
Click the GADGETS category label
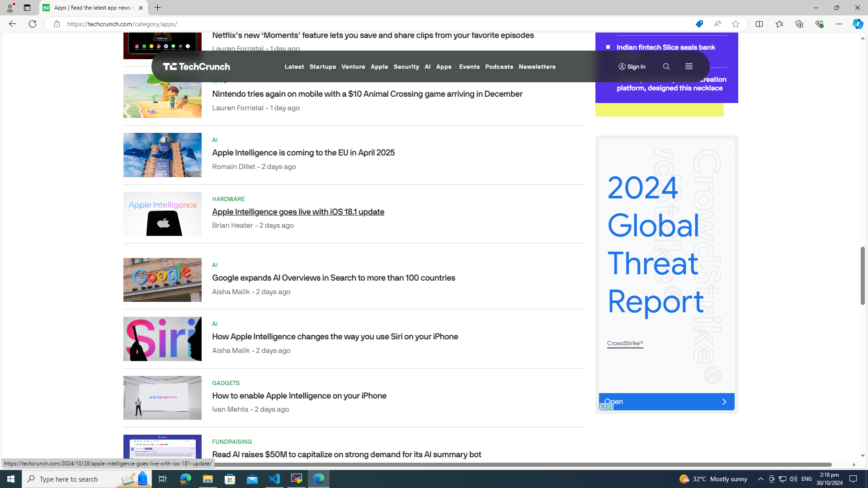coord(226,383)
